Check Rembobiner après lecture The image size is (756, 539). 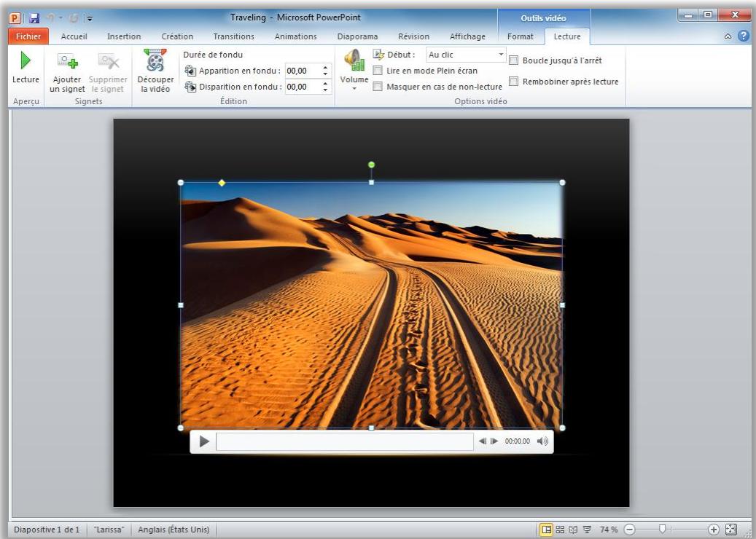pos(514,82)
